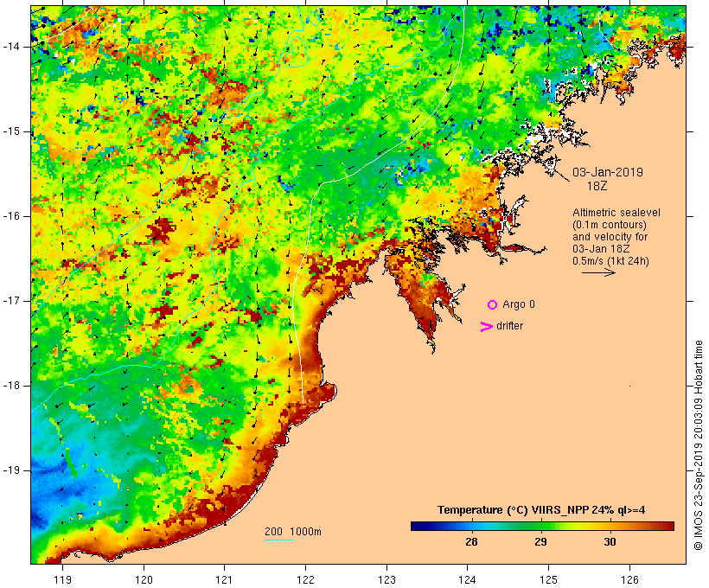The width and height of the screenshot is (709, 588).
Task: Click the 18Z time label
Action: [x=597, y=186]
